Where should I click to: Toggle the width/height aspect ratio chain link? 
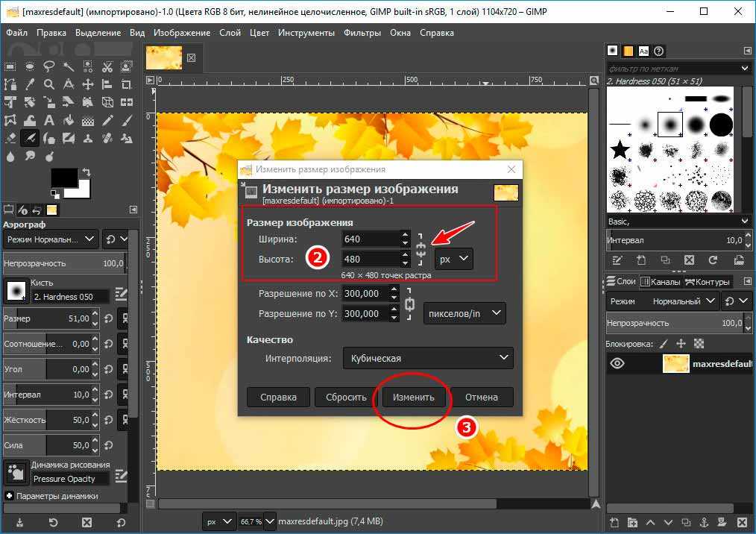click(x=420, y=248)
